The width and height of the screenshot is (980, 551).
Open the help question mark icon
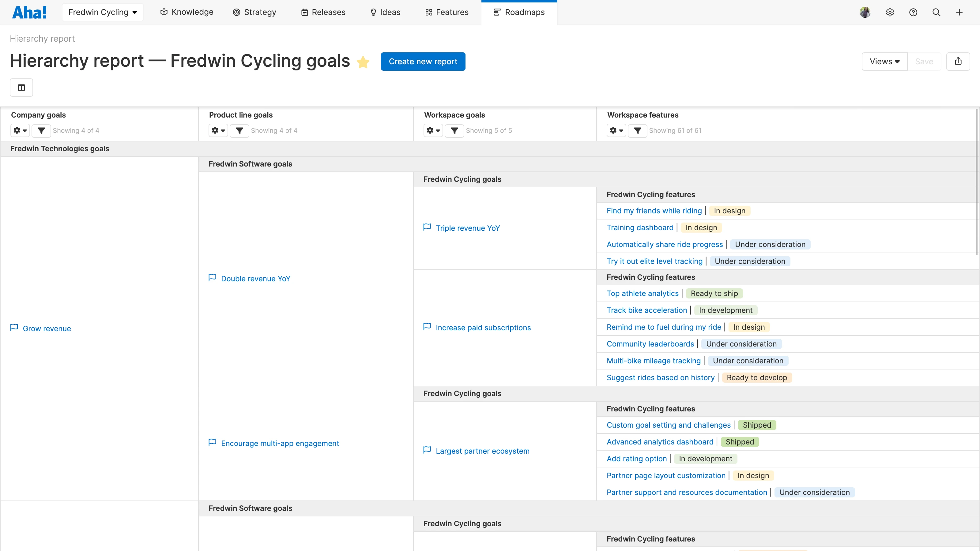point(913,12)
